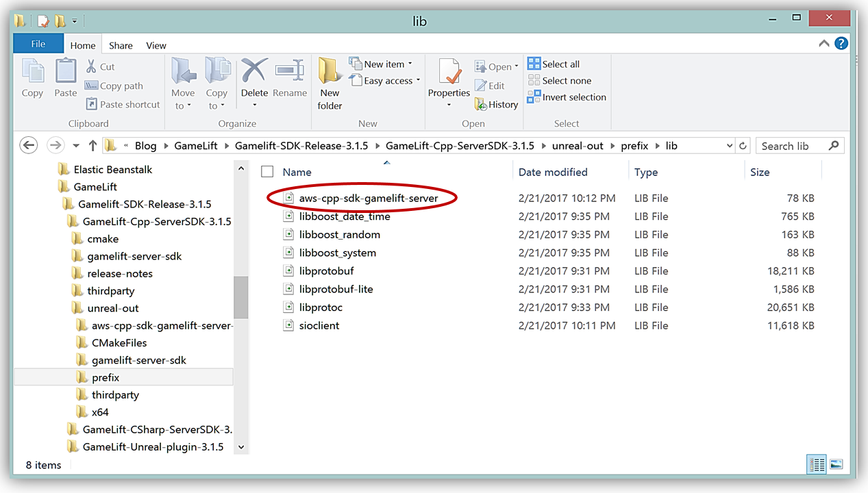Click the Cut scissors icon
The image size is (868, 493).
coord(92,66)
